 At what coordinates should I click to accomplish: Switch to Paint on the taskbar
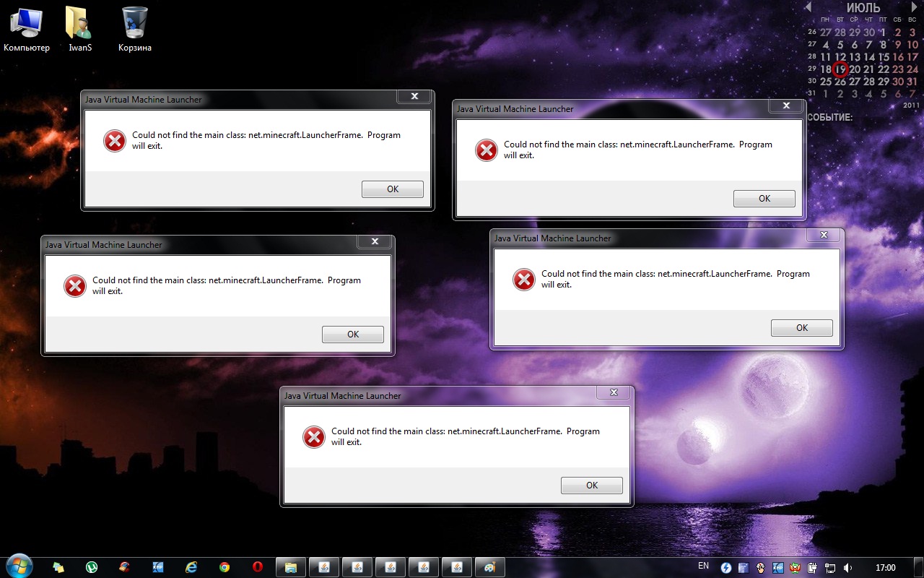pyautogui.click(x=490, y=567)
